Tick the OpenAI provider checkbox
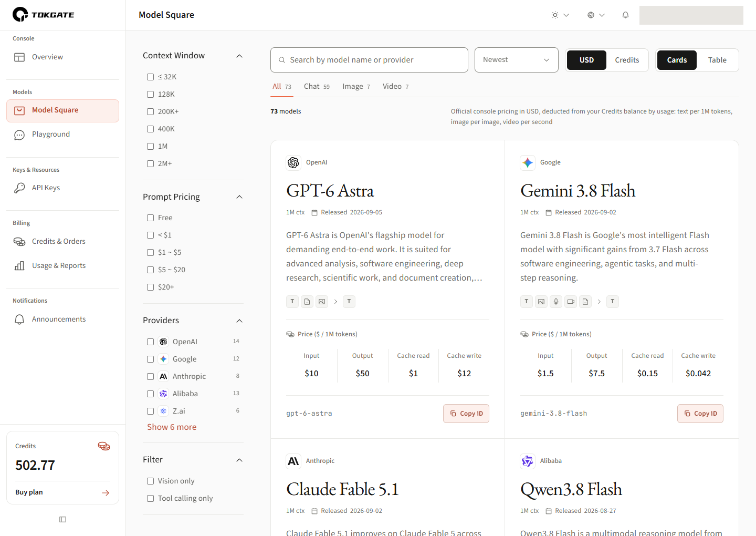 [x=151, y=342]
